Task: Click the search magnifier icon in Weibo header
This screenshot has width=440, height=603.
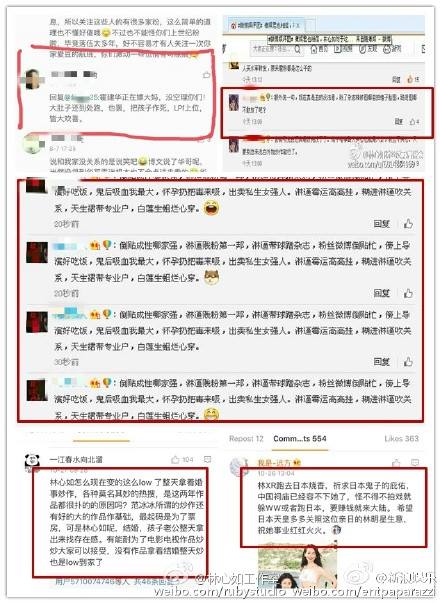Action: 297,49
